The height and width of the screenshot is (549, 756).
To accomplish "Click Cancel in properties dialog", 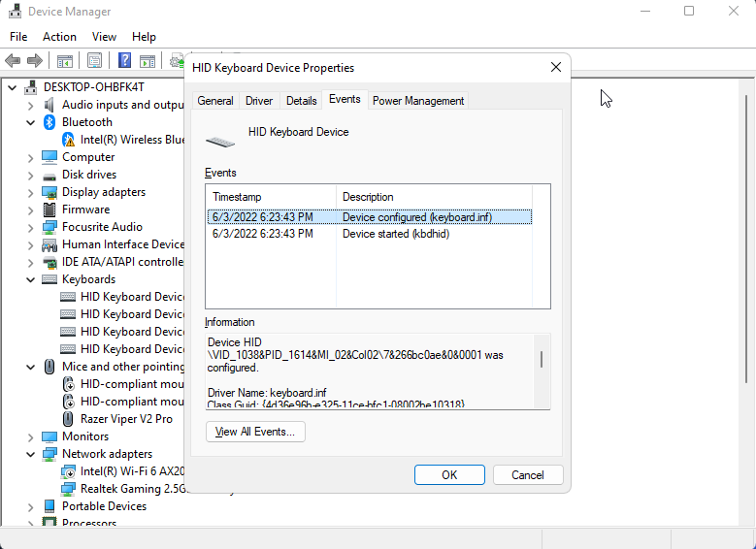I will pos(528,474).
